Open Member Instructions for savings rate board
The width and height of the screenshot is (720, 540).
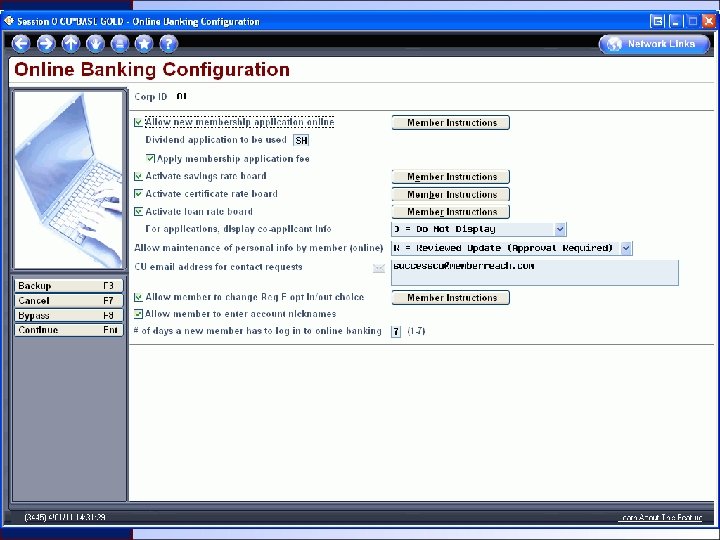pyautogui.click(x=451, y=177)
